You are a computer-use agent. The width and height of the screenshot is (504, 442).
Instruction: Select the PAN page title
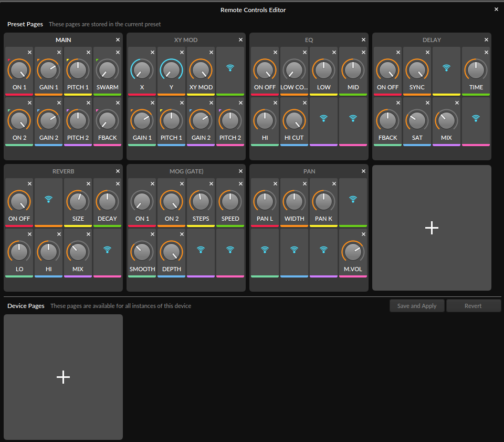(x=309, y=171)
